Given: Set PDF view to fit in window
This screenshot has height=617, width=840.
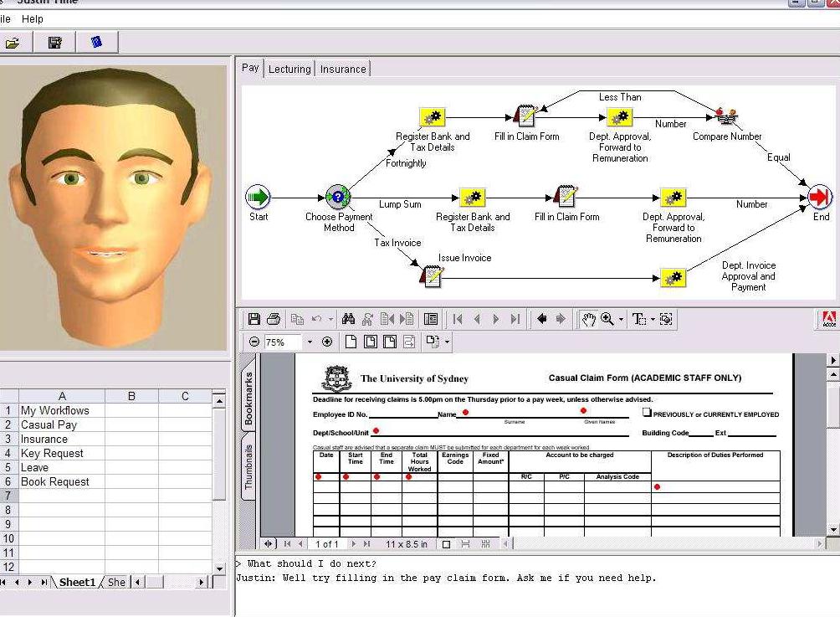Looking at the screenshot, I should [x=370, y=342].
